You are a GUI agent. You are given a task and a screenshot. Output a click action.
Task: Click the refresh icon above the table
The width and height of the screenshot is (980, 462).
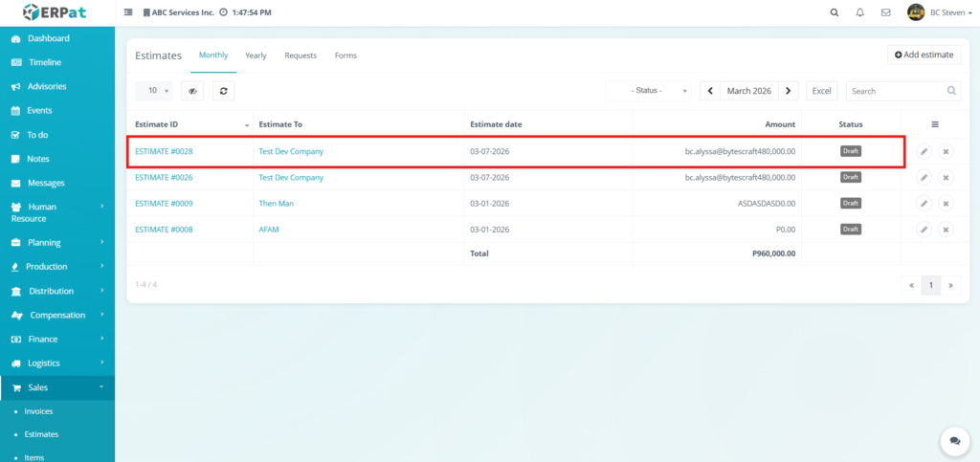[223, 91]
